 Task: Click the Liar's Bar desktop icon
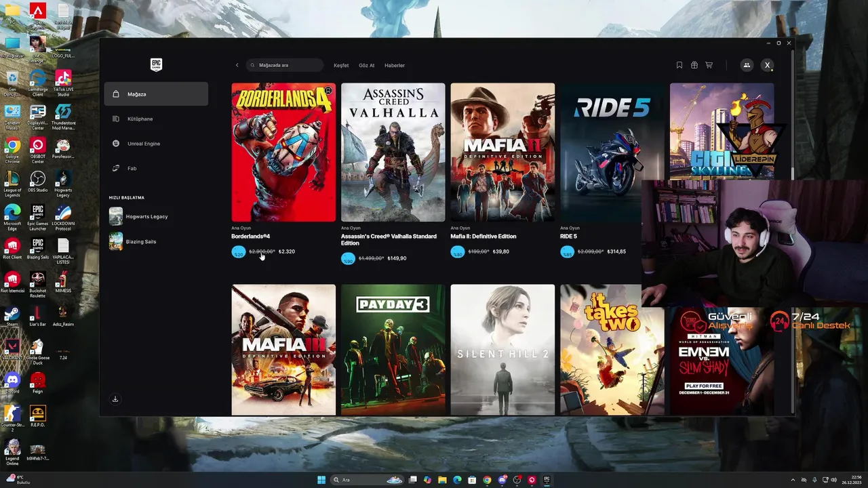(x=38, y=316)
